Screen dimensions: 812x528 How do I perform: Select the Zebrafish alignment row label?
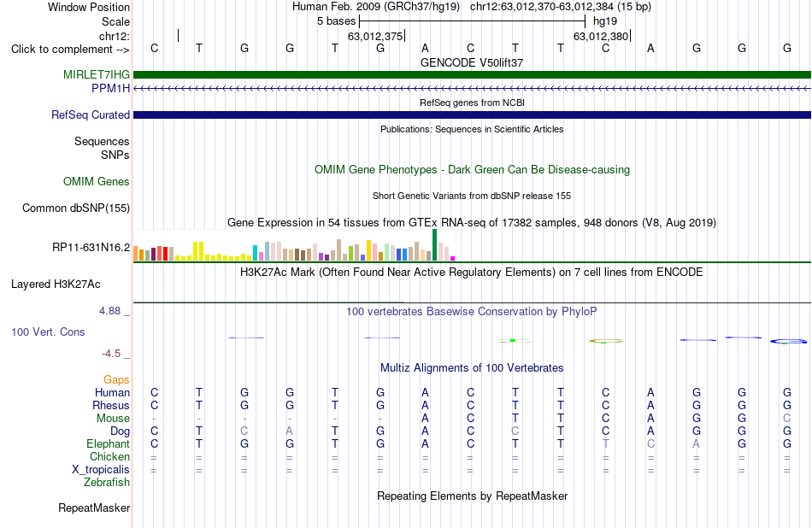coord(107,483)
